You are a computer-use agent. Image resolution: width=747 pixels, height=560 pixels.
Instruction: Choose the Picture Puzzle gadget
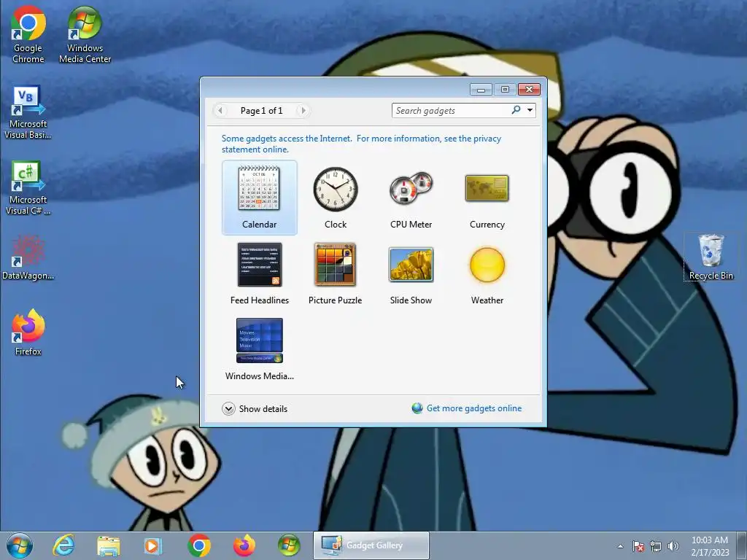point(336,273)
